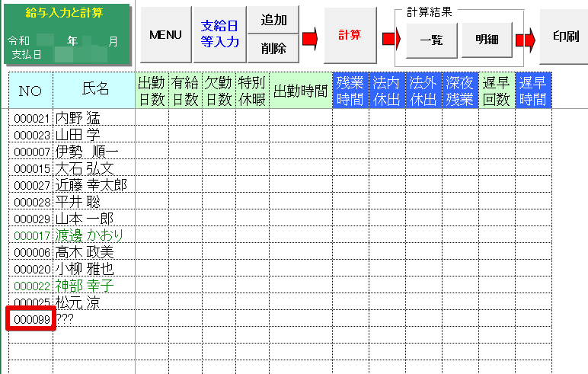Click the 印刷 button
Viewport: 588px width, 374px height.
coord(564,36)
